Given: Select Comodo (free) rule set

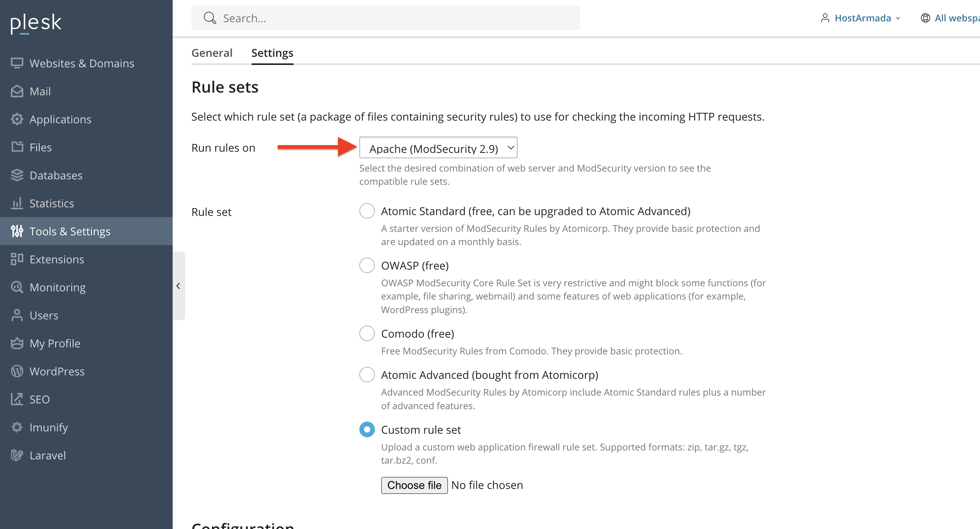Looking at the screenshot, I should pos(367,333).
